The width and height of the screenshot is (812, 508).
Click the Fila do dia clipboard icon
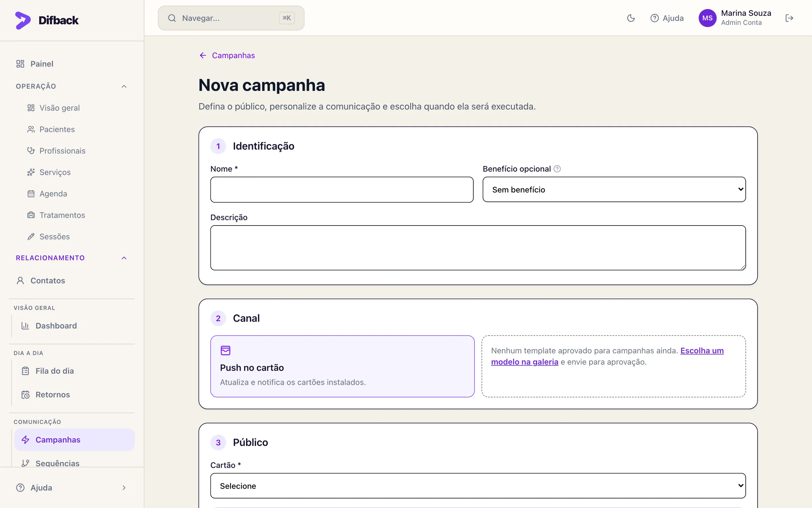(25, 371)
